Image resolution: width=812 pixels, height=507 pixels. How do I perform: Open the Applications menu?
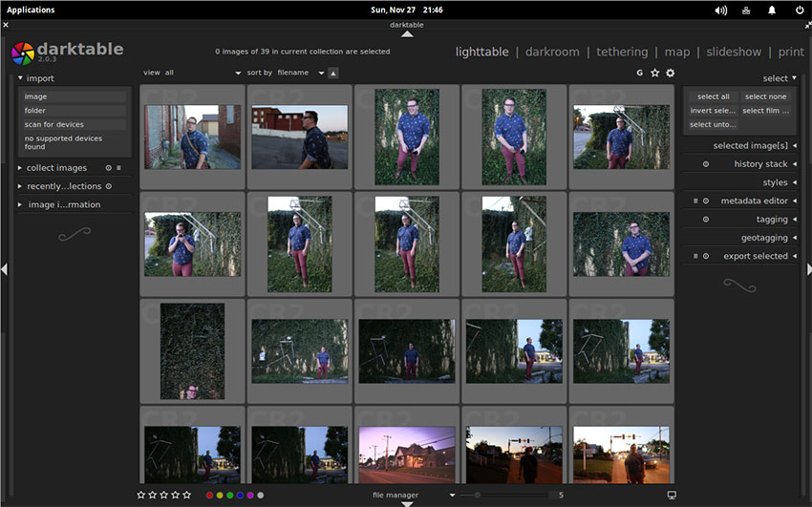(31, 10)
